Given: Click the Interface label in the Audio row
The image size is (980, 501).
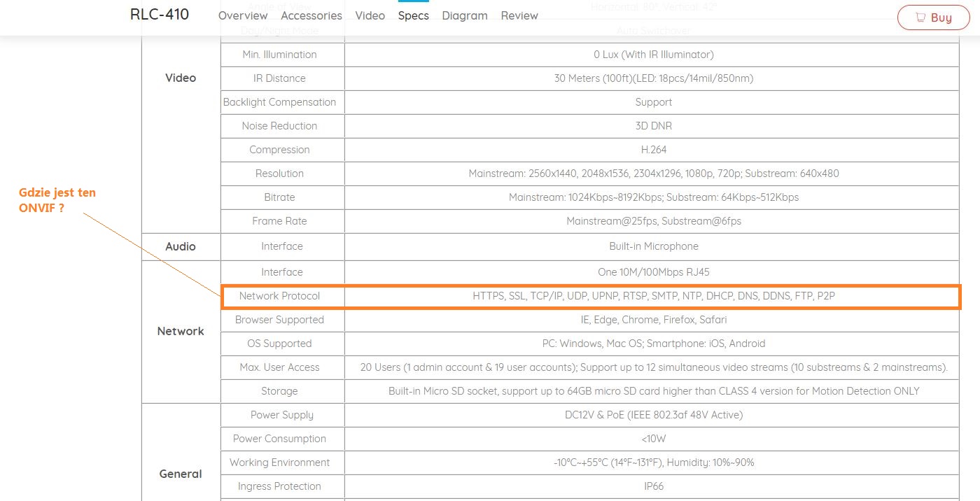Looking at the screenshot, I should (x=282, y=246).
